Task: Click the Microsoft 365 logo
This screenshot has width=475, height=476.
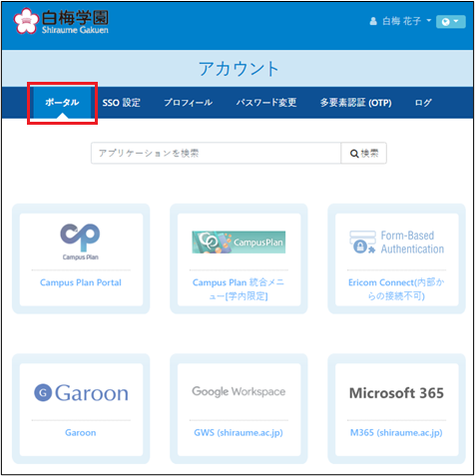Action: (396, 393)
